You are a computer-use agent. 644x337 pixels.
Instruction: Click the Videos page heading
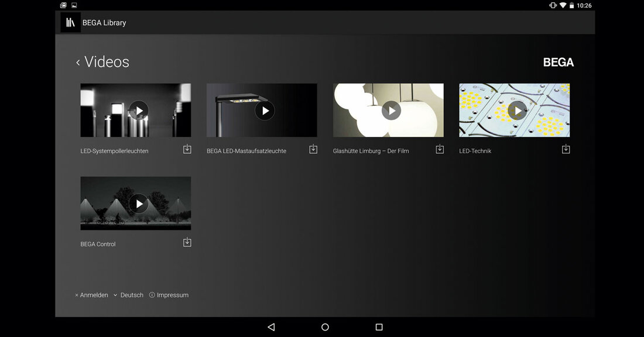(x=107, y=62)
